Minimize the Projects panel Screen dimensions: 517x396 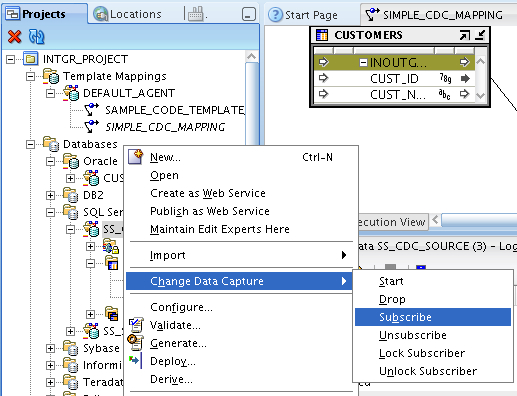(x=248, y=14)
